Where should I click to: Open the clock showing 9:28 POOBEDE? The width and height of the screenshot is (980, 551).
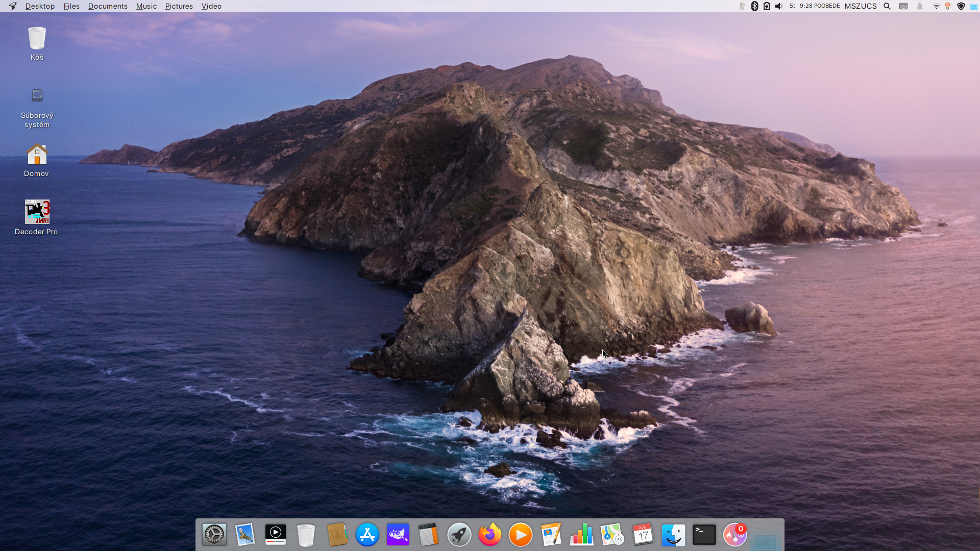(819, 6)
